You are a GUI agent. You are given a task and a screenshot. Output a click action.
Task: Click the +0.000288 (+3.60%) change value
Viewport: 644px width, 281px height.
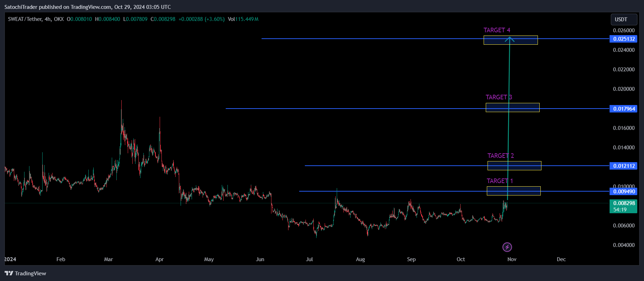202,19
